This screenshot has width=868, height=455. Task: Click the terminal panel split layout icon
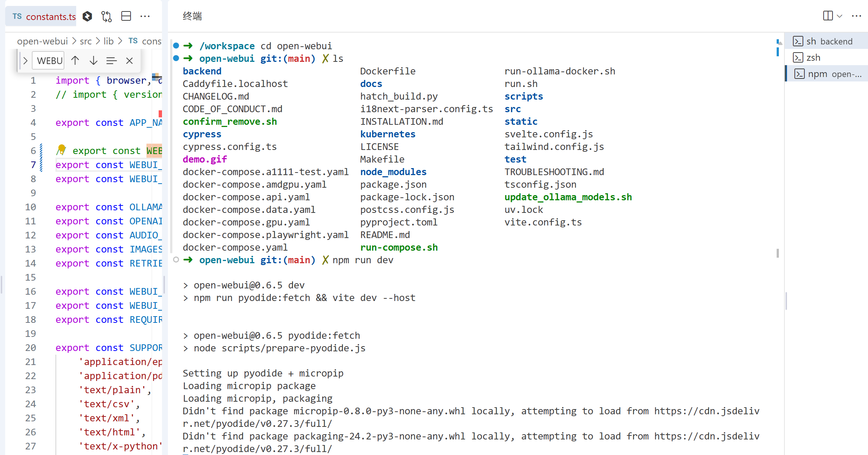(x=828, y=16)
